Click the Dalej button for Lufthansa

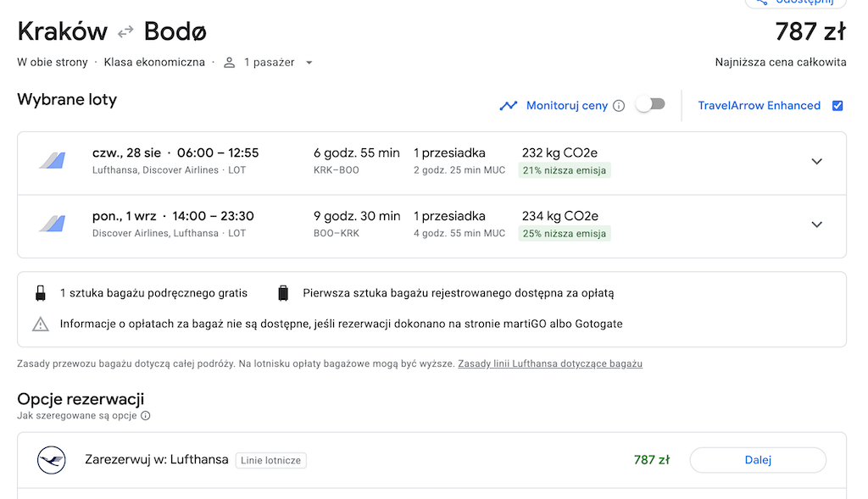click(x=758, y=460)
